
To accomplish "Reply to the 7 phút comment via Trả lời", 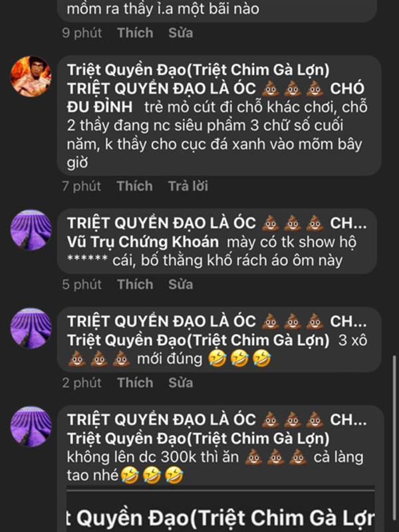I will 188,186.
